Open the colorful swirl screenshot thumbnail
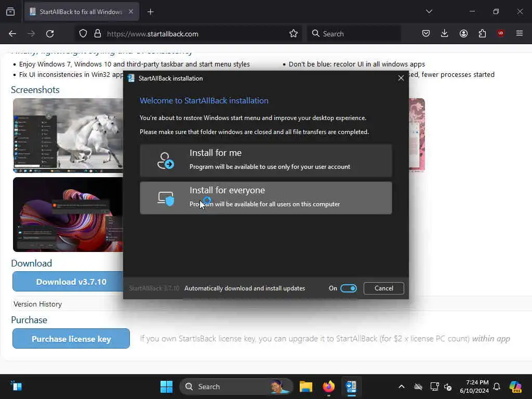The height and width of the screenshot is (399, 532). tap(68, 215)
